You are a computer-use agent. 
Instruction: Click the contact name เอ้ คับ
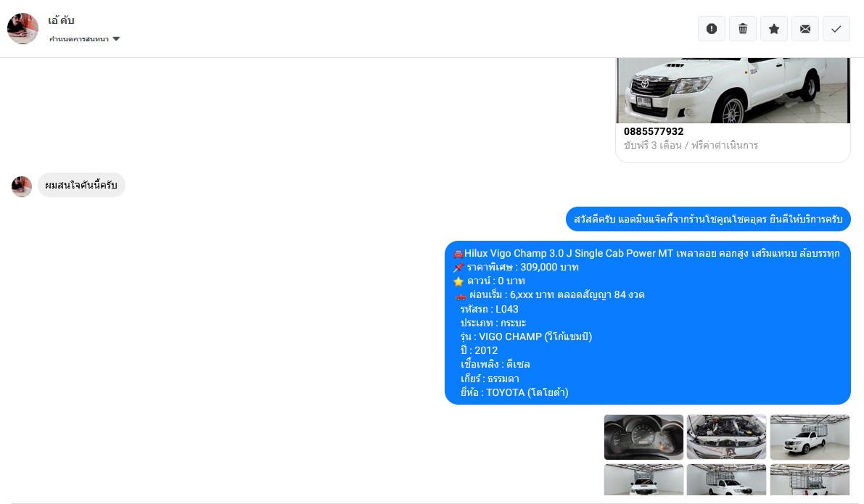tap(61, 20)
